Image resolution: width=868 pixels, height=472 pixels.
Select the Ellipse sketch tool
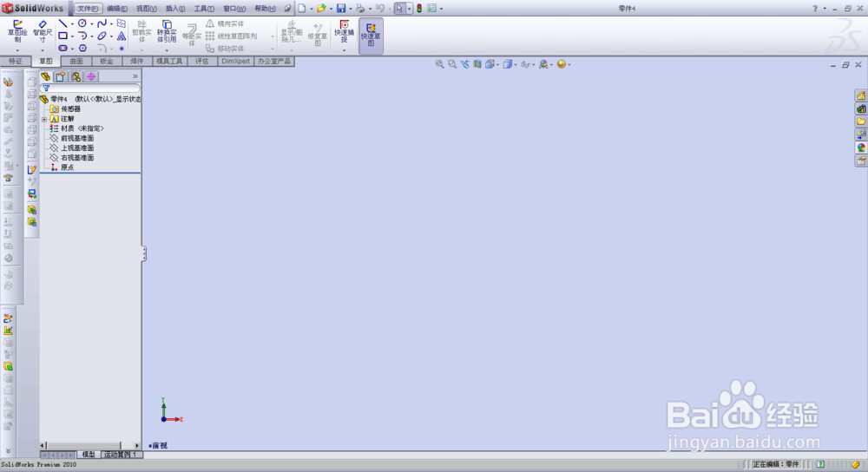pos(102,36)
